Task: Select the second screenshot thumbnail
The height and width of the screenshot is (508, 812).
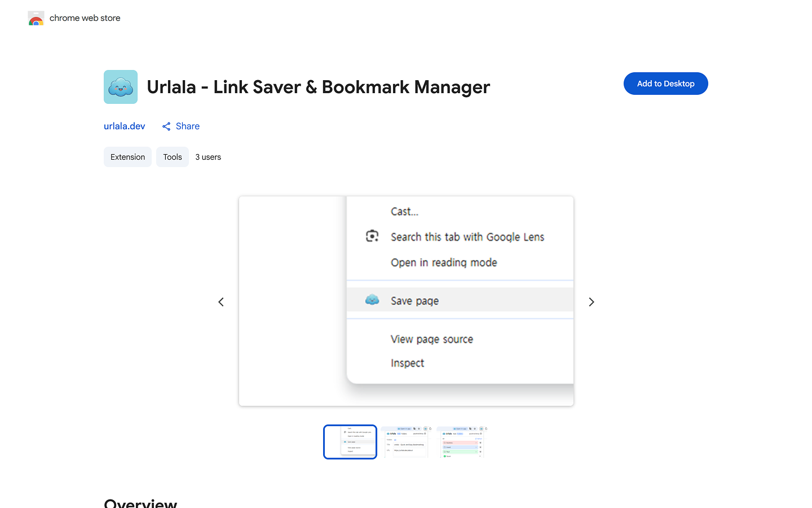Action: [406, 442]
